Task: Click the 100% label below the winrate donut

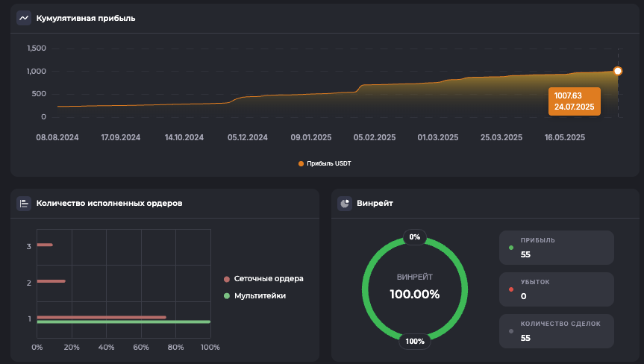Action: coord(414,342)
